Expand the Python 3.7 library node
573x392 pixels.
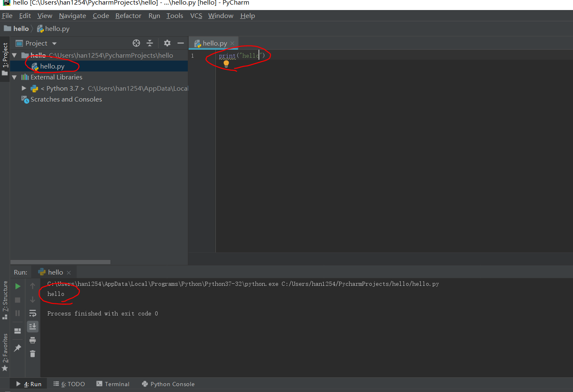pyautogui.click(x=24, y=88)
